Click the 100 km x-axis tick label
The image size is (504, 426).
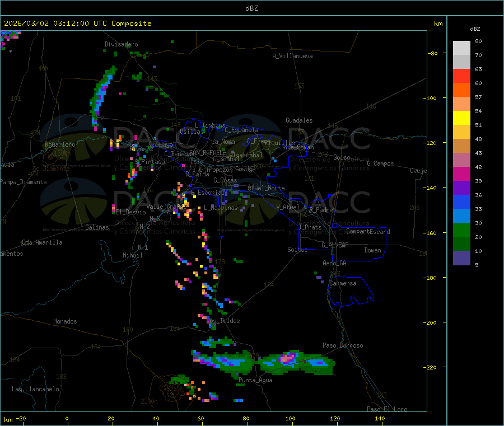[x=290, y=418]
